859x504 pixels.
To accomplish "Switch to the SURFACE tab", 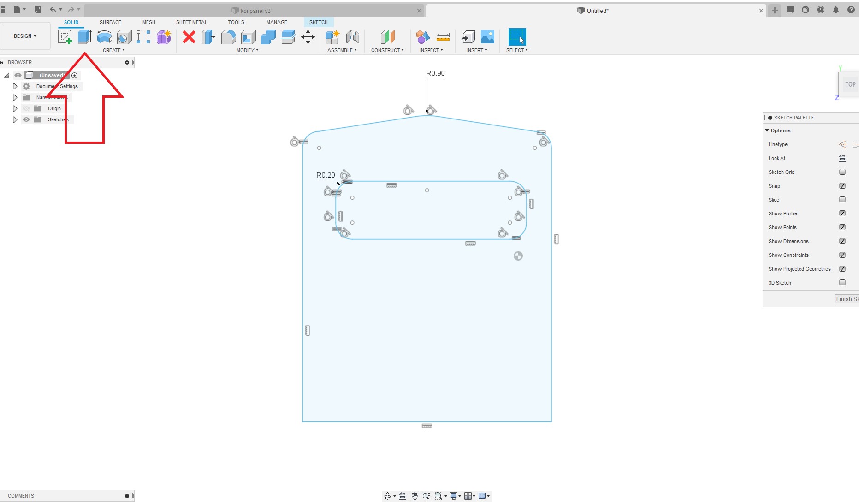I will coord(110,22).
